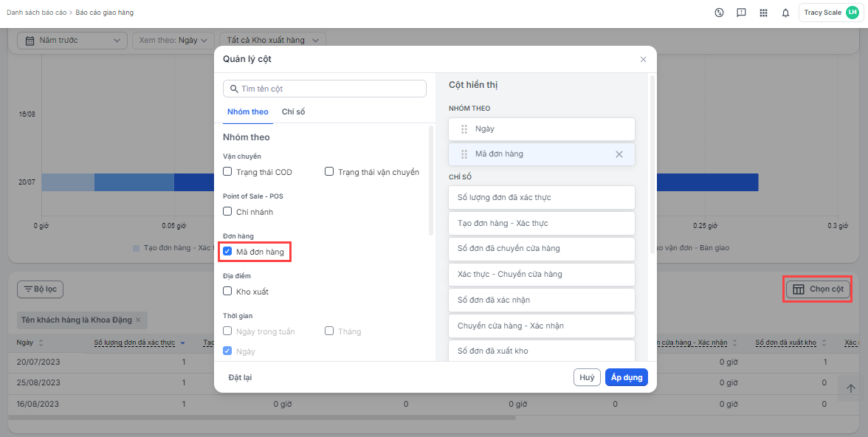
Task: Focus the Tìm tên cột search field
Action: click(325, 89)
